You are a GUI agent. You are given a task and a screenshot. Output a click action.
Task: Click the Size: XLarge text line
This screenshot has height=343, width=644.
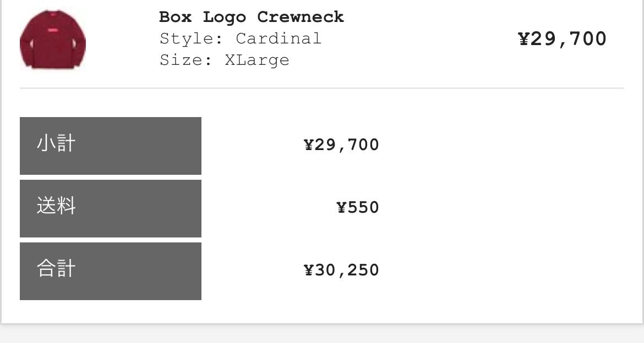[224, 60]
